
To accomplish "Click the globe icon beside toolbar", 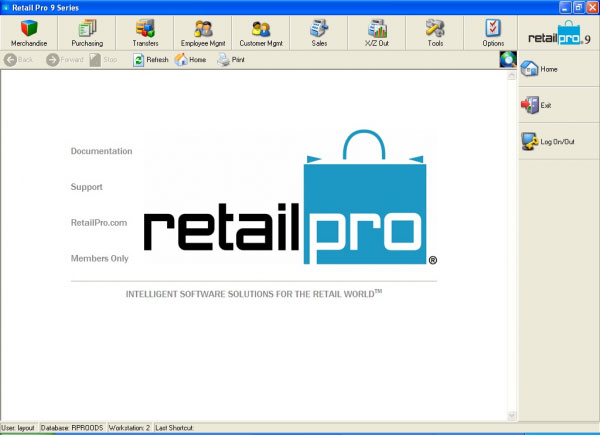I will (x=508, y=59).
